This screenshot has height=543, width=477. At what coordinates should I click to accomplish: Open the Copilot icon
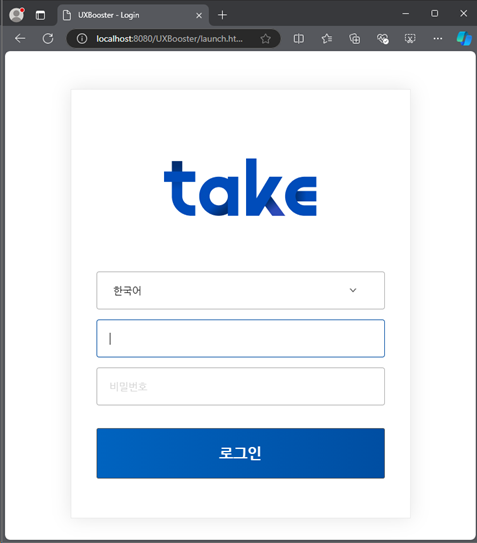(x=464, y=38)
